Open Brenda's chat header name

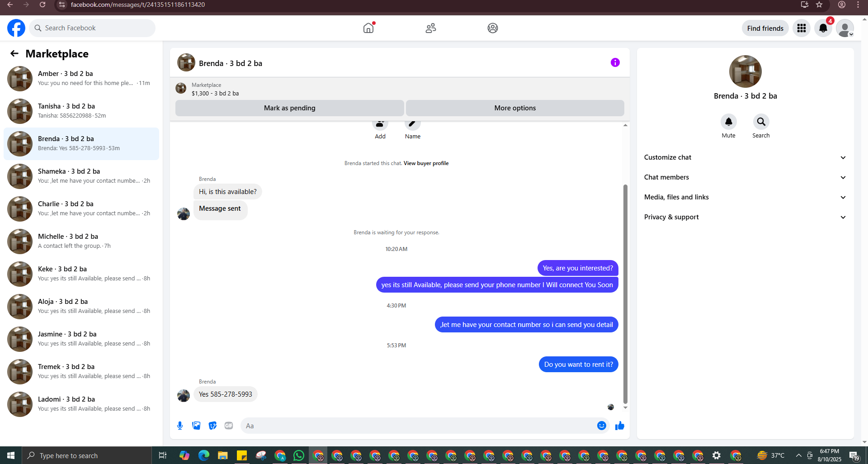point(231,63)
